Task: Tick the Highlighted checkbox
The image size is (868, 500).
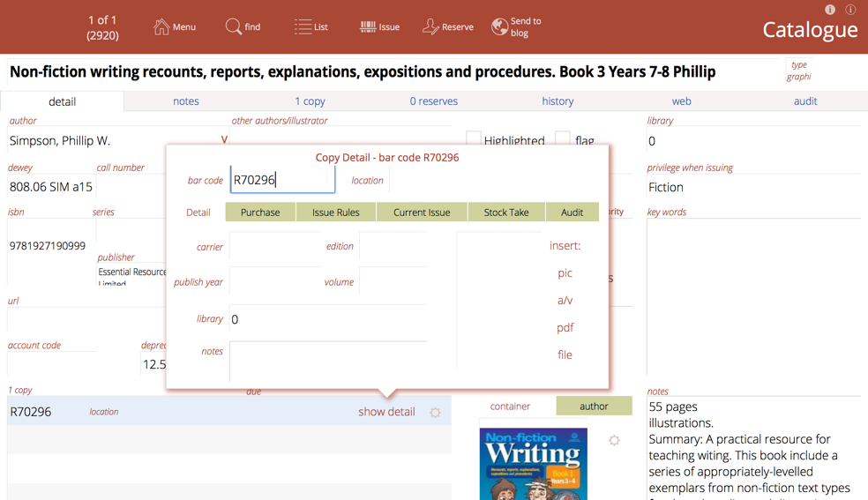Action: (474, 139)
